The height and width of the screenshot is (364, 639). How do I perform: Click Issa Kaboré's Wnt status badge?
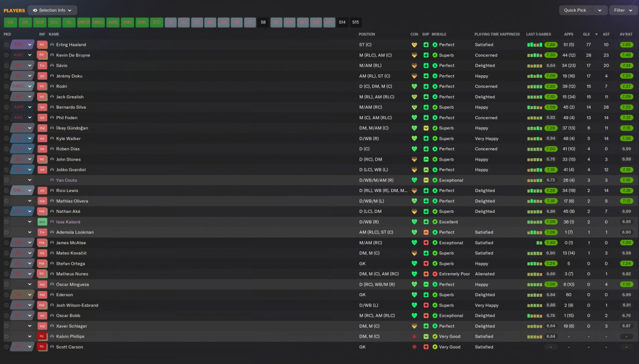(x=42, y=222)
